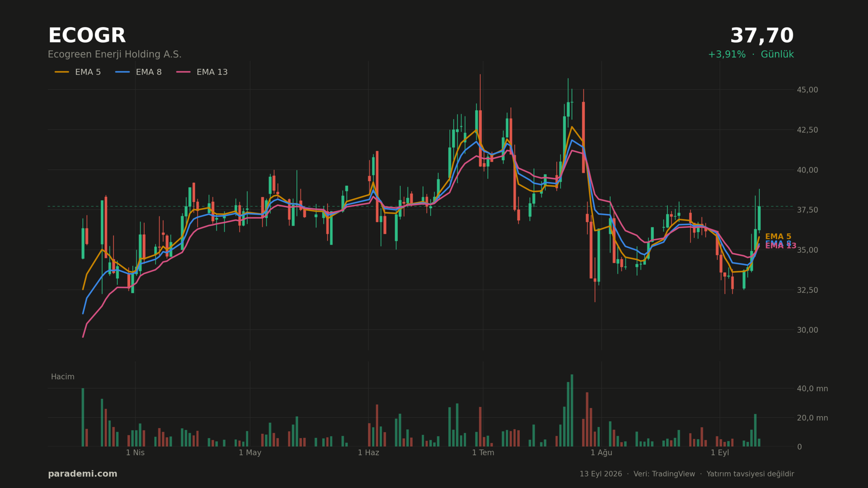The height and width of the screenshot is (488, 868).
Task: Click the 1 Tem date label
Action: point(483,453)
